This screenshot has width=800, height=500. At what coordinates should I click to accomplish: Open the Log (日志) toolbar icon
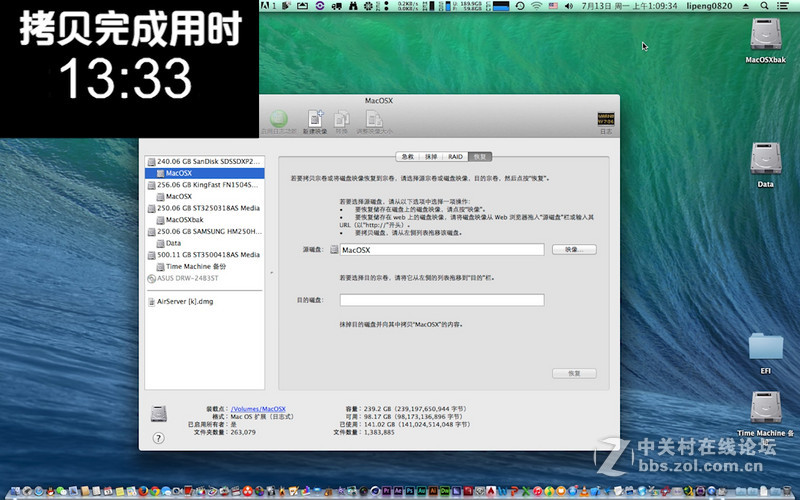coord(606,119)
